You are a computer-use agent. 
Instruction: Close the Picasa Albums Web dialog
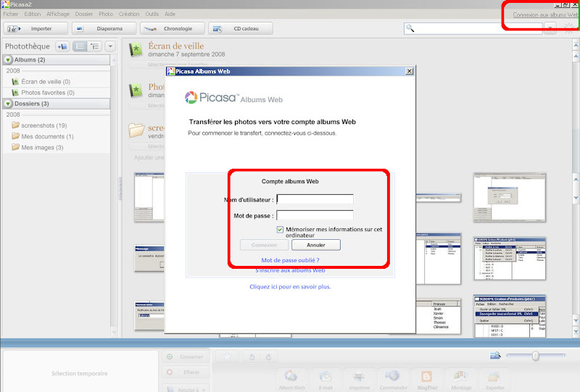(409, 72)
